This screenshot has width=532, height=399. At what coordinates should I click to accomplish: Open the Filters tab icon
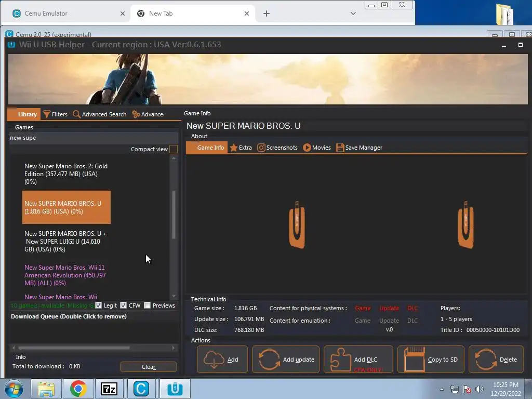pos(47,114)
